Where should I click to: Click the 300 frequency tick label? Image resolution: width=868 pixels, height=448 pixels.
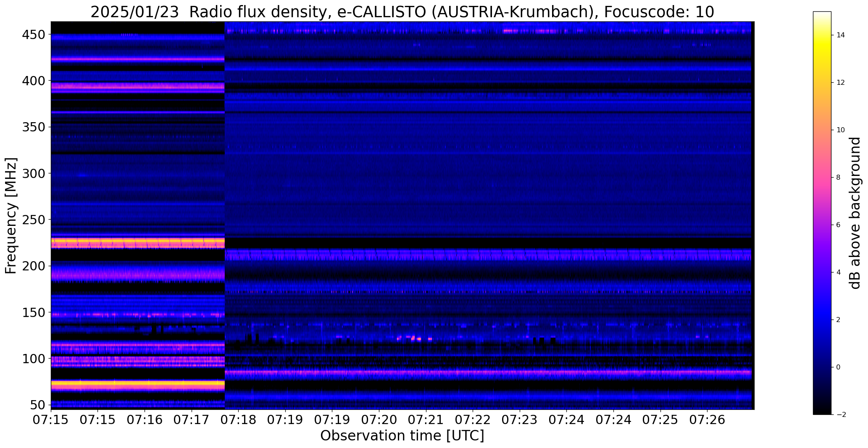point(33,173)
